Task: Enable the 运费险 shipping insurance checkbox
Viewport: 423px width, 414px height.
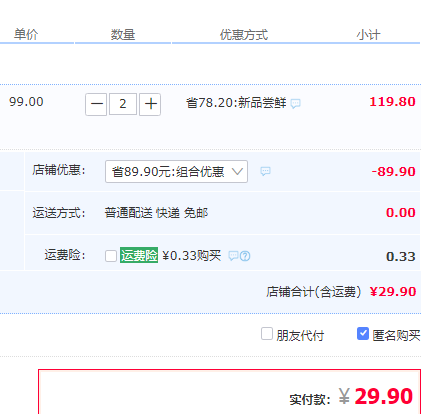Action: pos(111,256)
